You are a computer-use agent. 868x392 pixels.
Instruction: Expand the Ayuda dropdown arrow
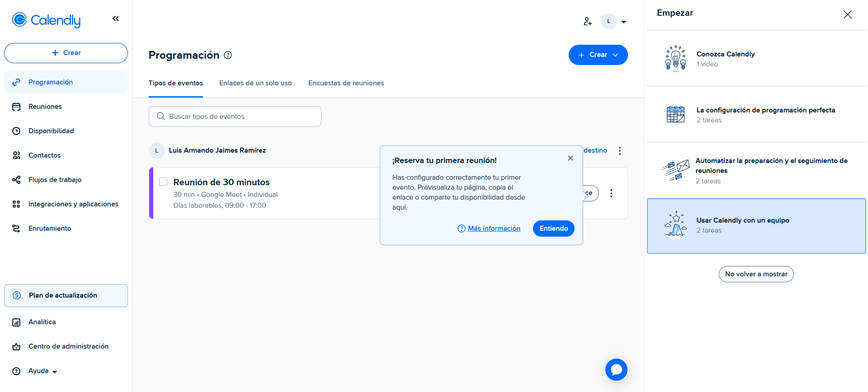coord(55,372)
